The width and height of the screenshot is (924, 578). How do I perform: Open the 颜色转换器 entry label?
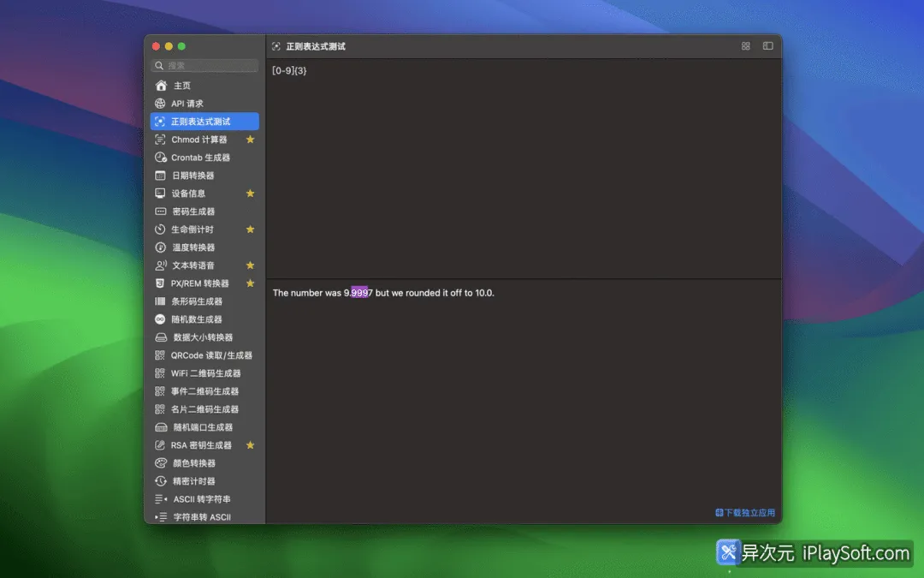[x=194, y=463]
